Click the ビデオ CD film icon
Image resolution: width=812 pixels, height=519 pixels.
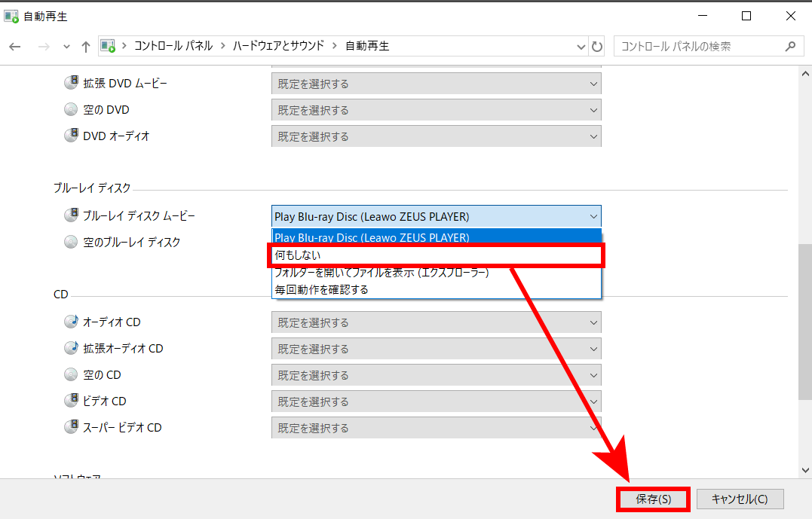click(71, 401)
